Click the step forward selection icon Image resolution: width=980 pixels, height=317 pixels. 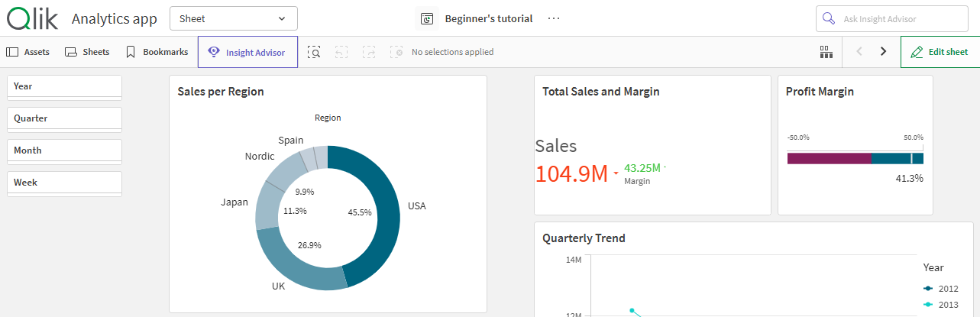click(x=369, y=52)
